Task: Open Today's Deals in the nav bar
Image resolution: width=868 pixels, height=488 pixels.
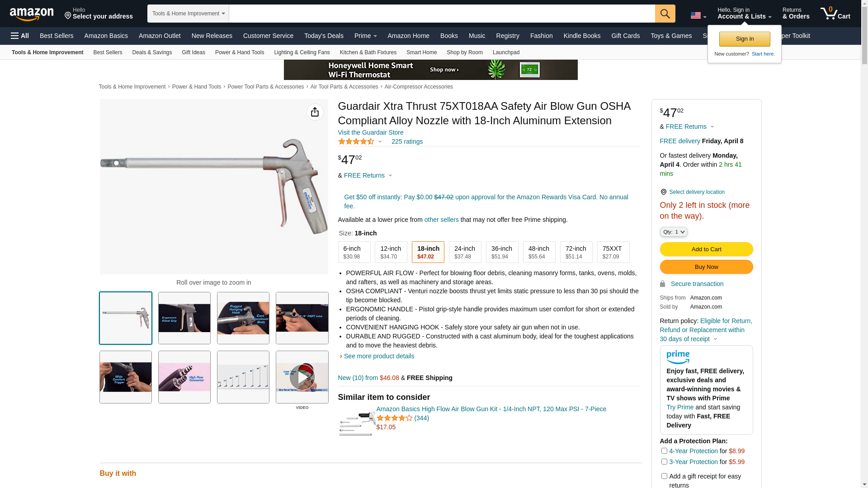Action: pyautogui.click(x=324, y=36)
